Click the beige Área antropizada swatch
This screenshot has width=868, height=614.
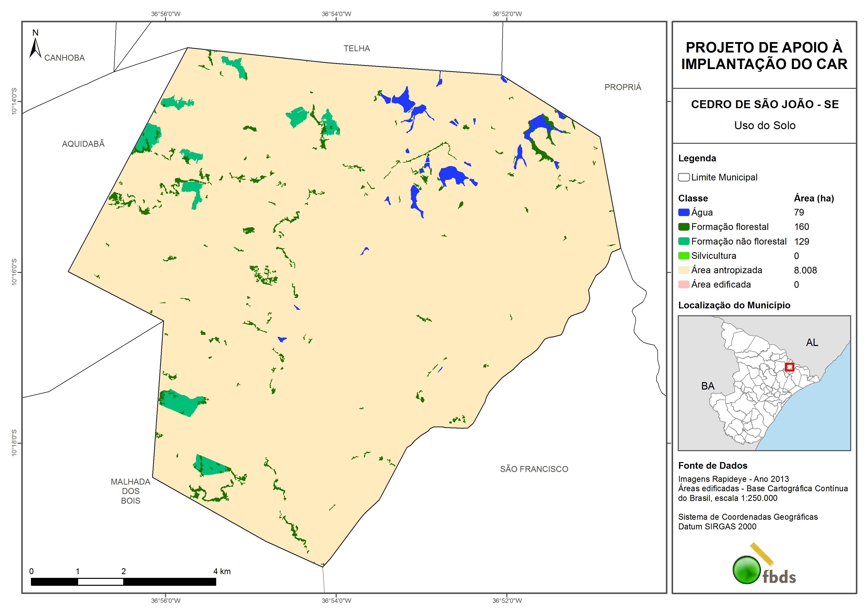click(x=683, y=270)
